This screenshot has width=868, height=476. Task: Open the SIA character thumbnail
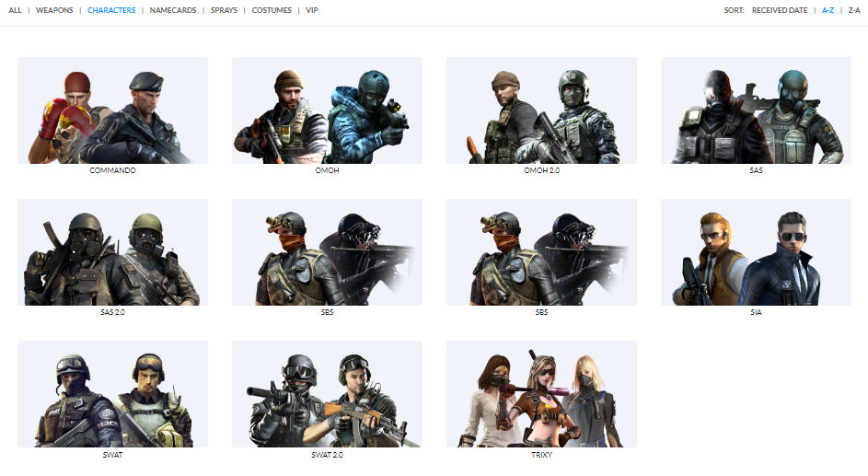(757, 252)
